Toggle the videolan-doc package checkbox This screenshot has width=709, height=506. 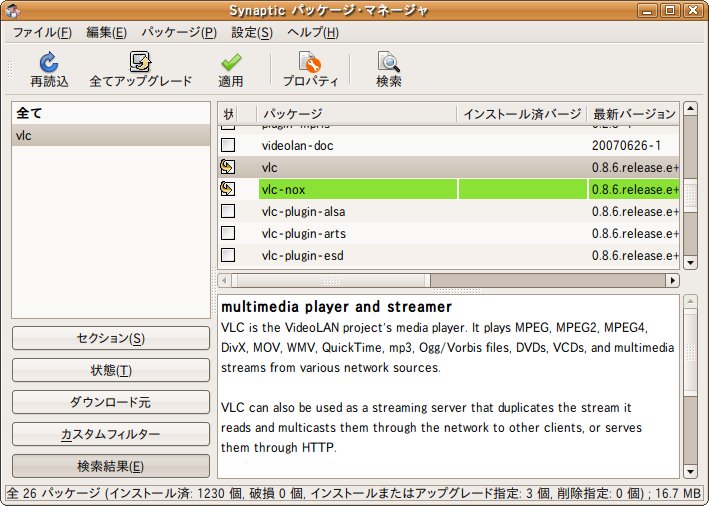pyautogui.click(x=228, y=145)
